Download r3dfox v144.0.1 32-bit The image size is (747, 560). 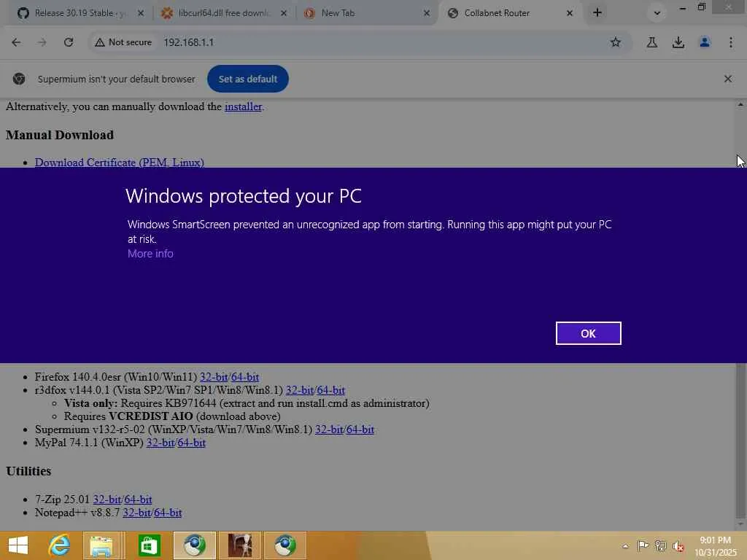(x=299, y=390)
